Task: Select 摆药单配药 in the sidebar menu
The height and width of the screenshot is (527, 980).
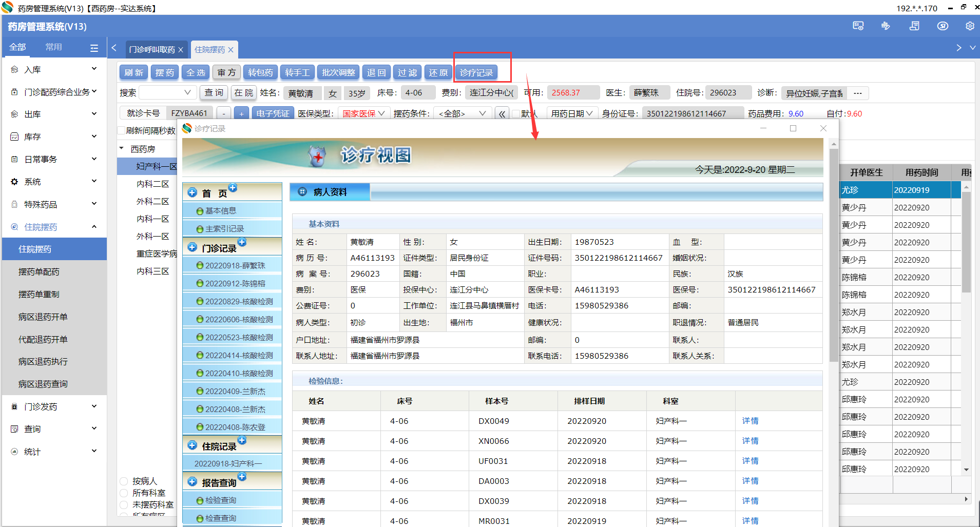Action: click(x=39, y=272)
